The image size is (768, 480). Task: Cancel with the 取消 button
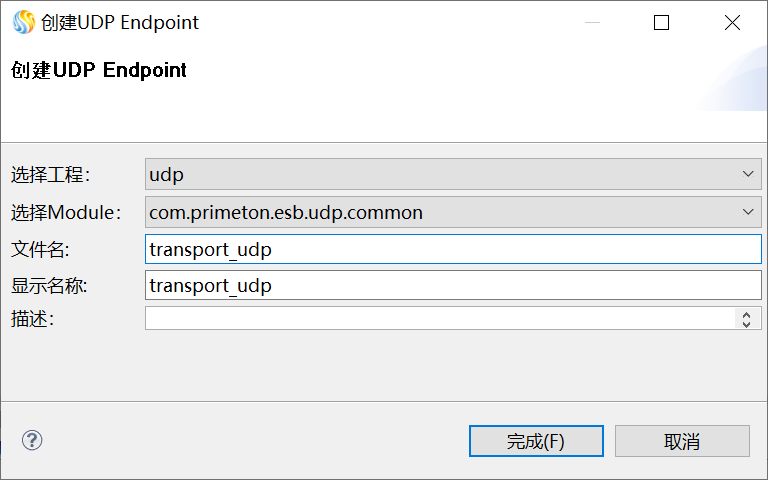coord(682,441)
